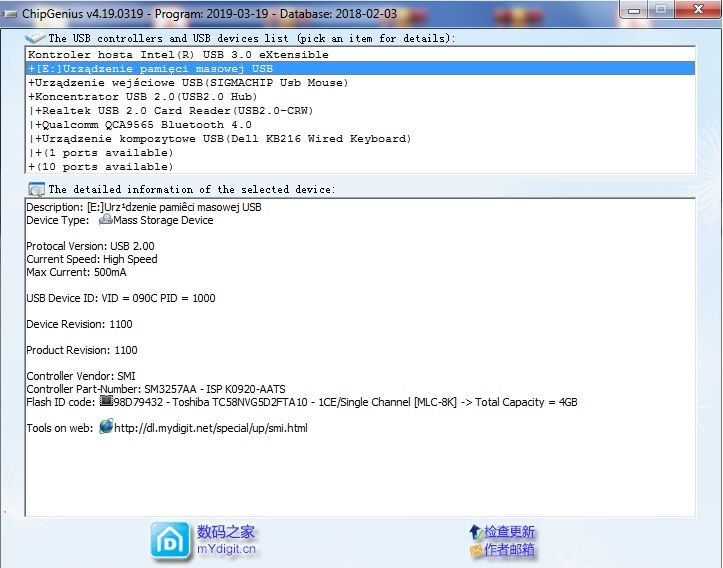
Task: Click the ChipGenius title bar app icon
Action: coord(9,14)
